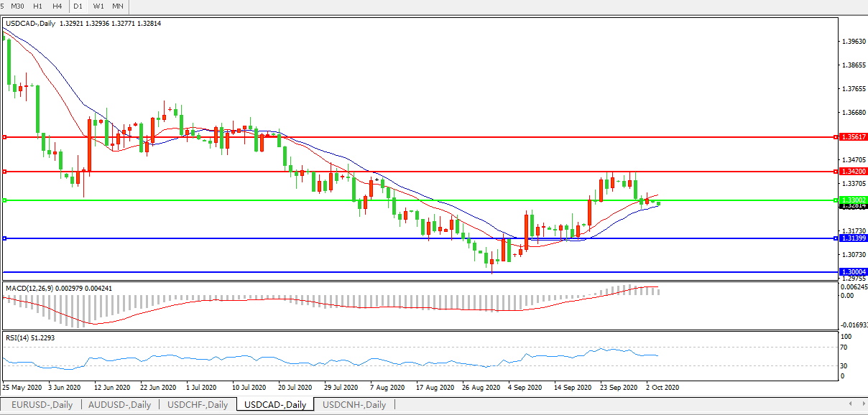Screen dimensions: 868x415
Task: Choose the H4 timeframe
Action: coord(57,6)
